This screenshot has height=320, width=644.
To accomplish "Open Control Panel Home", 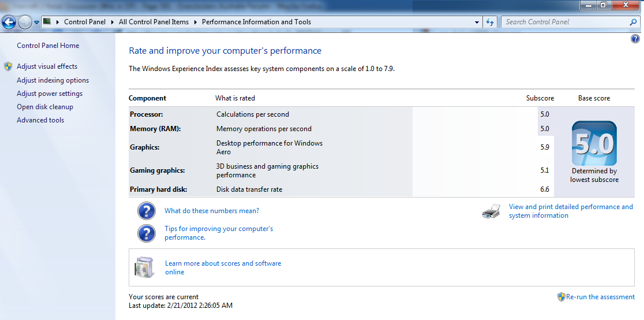I will (48, 46).
